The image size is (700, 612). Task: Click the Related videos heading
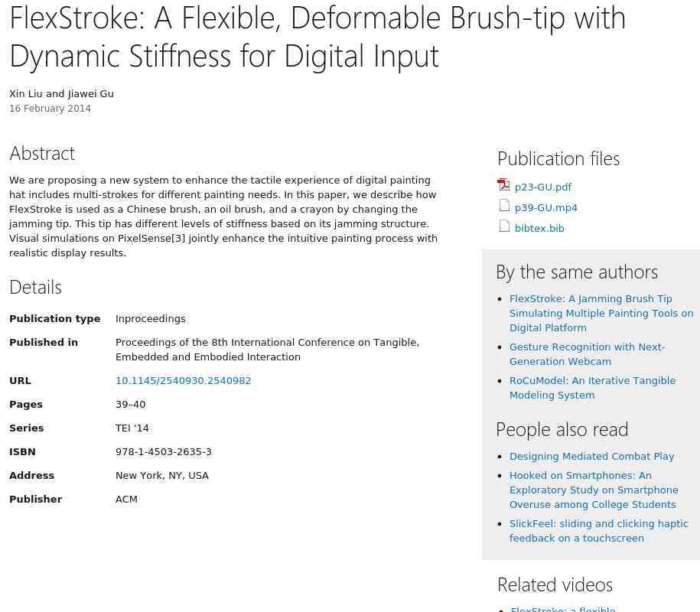coord(555,584)
